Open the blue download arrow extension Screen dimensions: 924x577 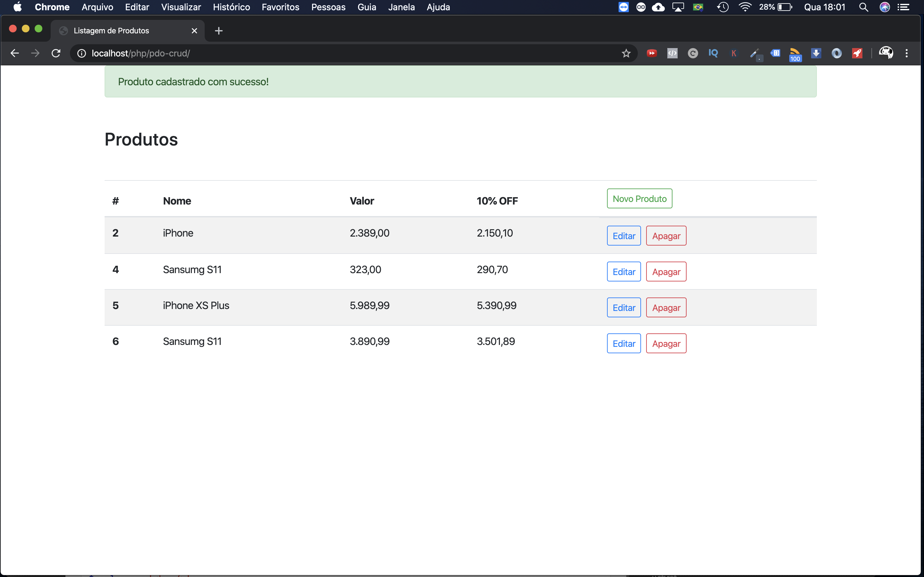click(816, 54)
